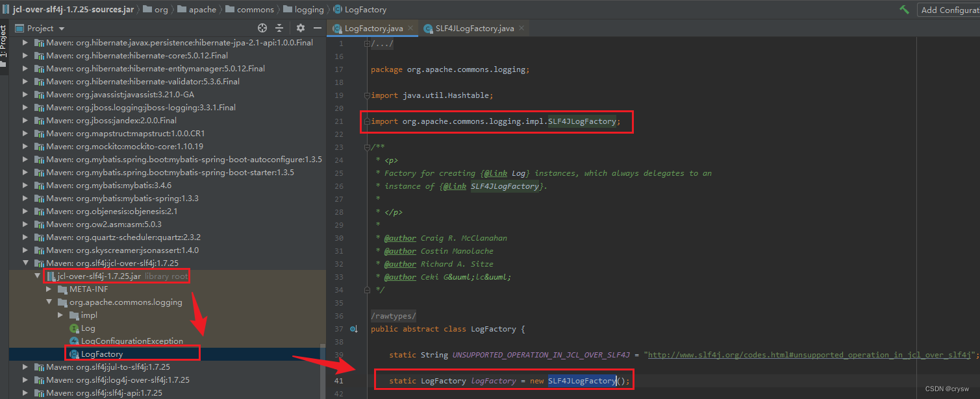Expand the impl folder arrow
Screen dimensions: 980x399
point(60,315)
